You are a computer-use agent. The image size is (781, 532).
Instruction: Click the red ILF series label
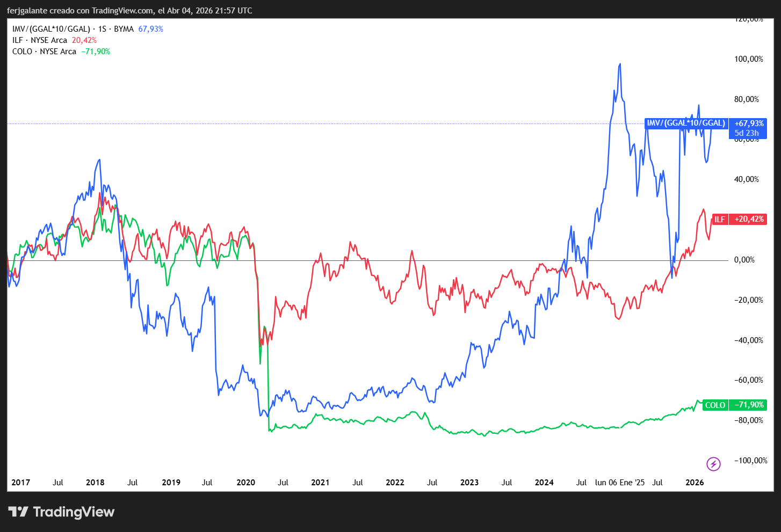point(719,219)
